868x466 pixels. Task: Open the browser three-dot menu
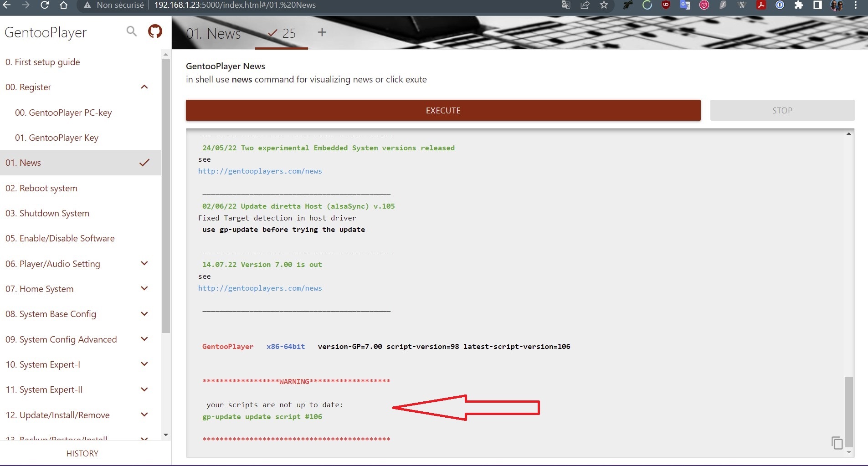point(856,5)
